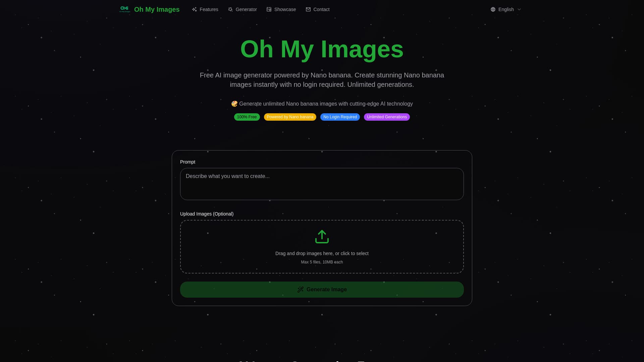Viewport: 644px width, 362px height.
Task: Click the globe language icon
Action: pos(493,9)
